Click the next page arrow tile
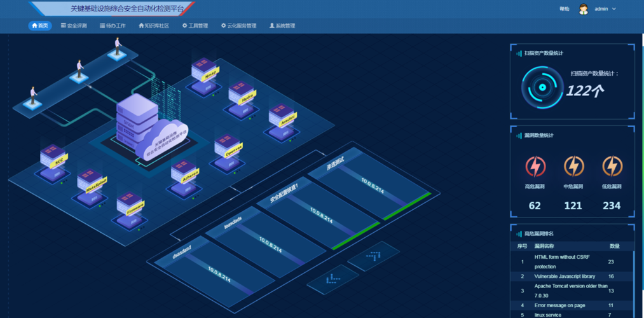This screenshot has width=644, height=318. coord(373,256)
